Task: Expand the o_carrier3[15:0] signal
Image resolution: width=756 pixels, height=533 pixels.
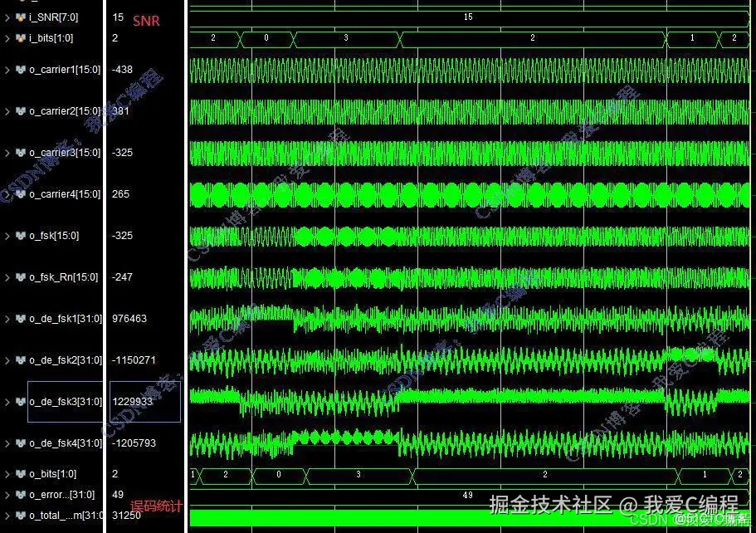Action: (x=7, y=153)
